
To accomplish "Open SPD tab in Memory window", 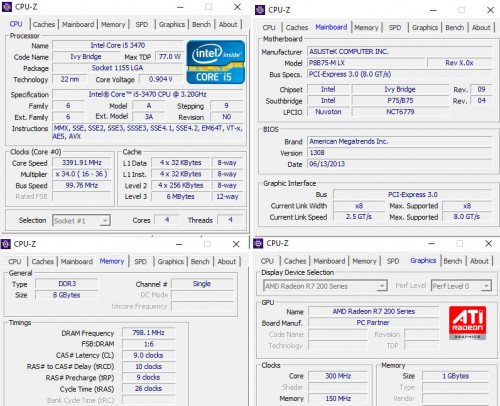I will point(141,261).
